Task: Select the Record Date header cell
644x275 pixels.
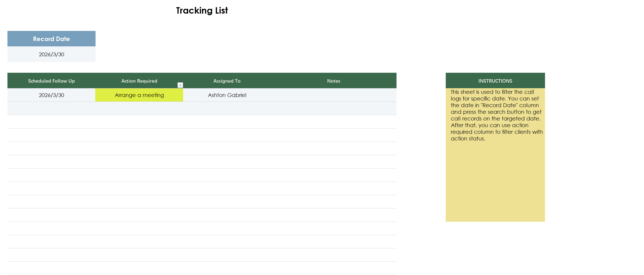Action: click(x=51, y=39)
